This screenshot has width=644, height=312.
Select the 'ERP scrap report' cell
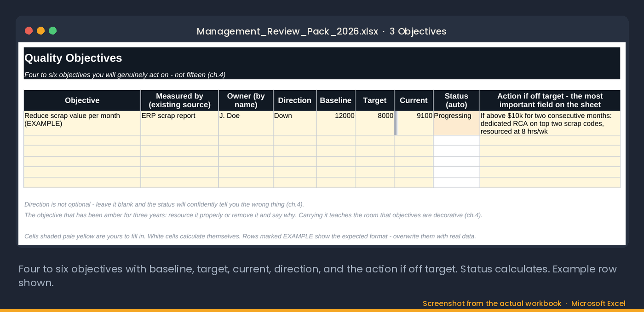point(179,123)
